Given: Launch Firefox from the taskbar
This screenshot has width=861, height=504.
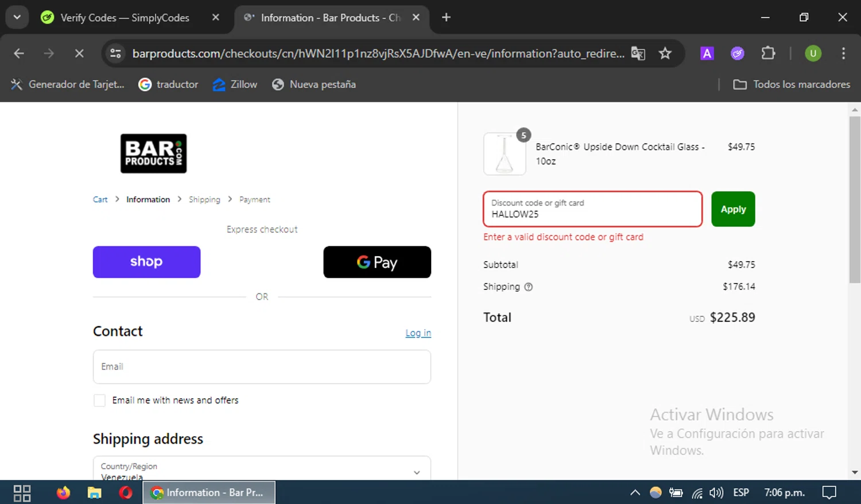Looking at the screenshot, I should click(63, 493).
